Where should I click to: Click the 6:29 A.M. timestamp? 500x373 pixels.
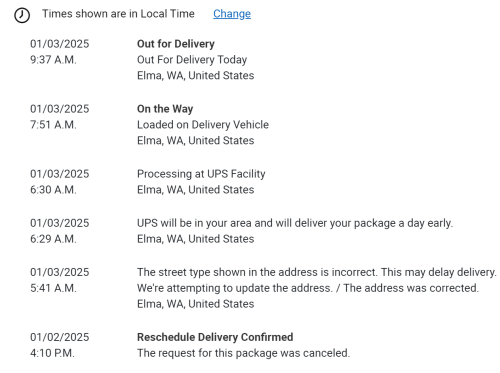click(53, 239)
